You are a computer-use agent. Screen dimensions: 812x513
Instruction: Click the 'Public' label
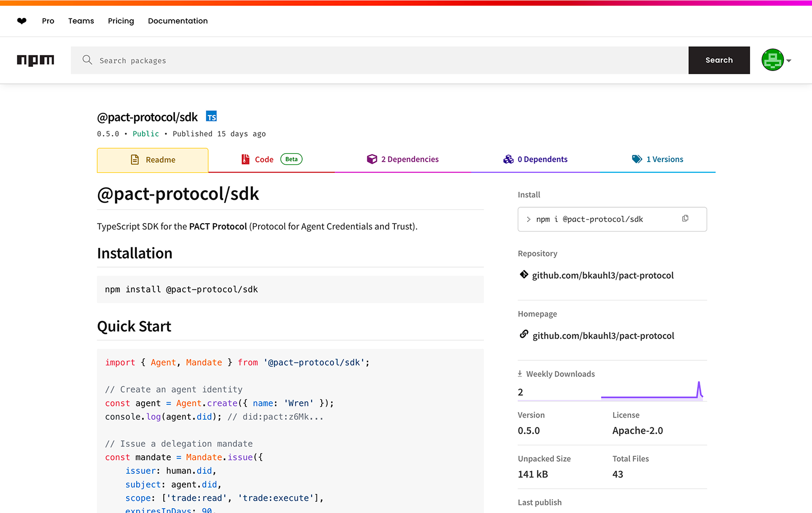tap(146, 134)
